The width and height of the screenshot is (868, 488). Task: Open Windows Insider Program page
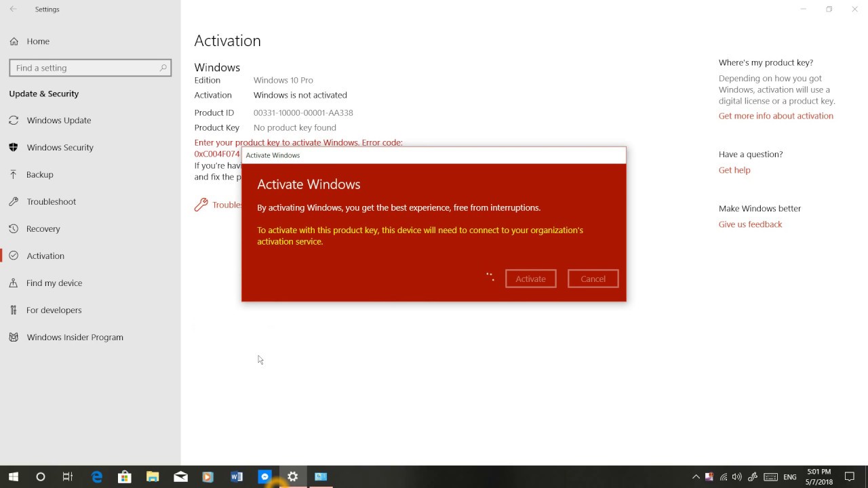(x=75, y=338)
